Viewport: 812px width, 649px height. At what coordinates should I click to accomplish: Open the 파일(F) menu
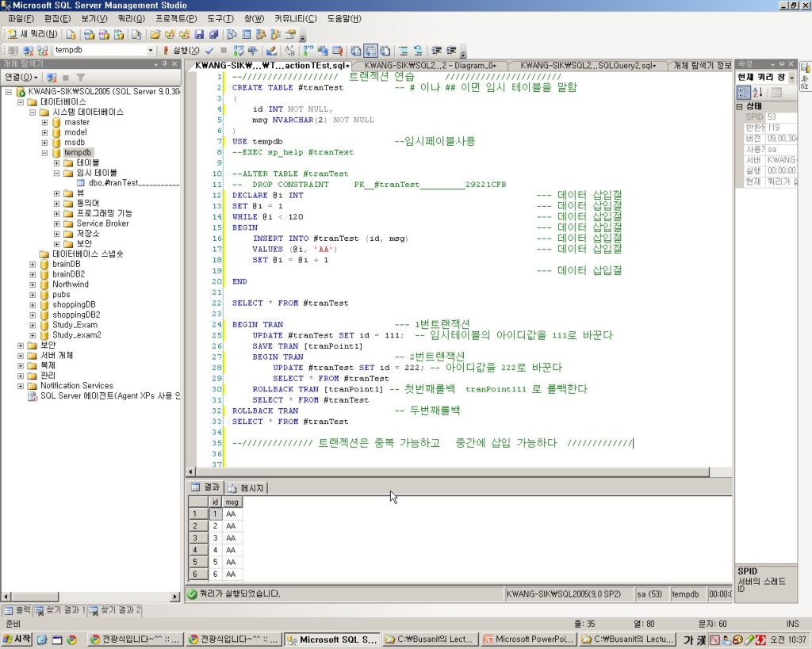pos(21,19)
